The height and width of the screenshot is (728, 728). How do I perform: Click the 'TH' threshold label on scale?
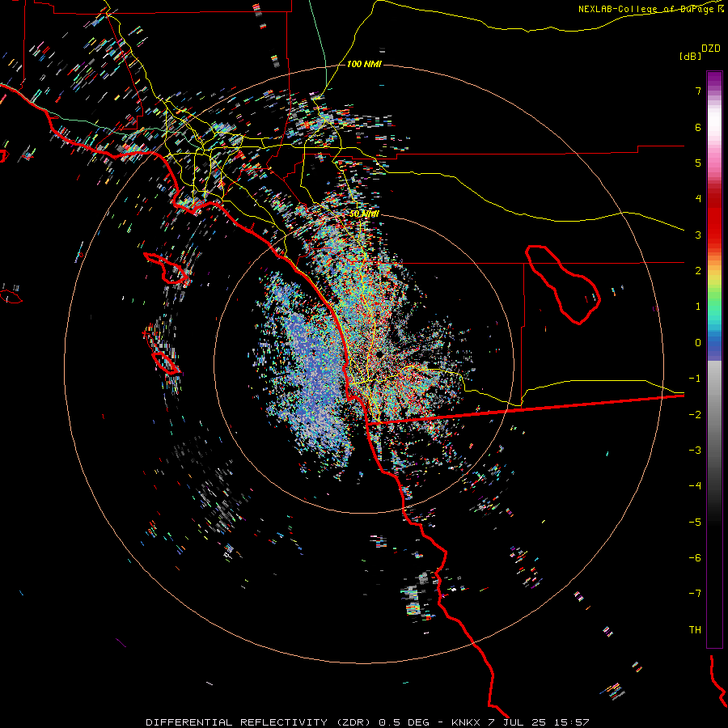695,630
